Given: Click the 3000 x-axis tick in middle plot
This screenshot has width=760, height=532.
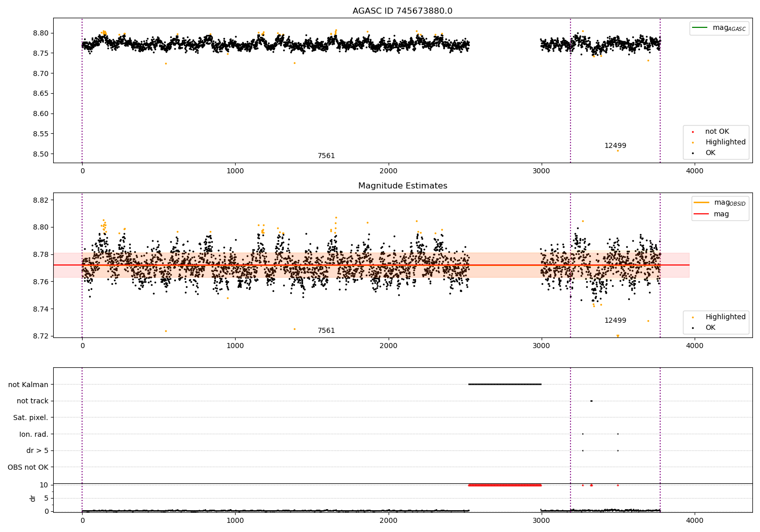Looking at the screenshot, I should pos(542,346).
